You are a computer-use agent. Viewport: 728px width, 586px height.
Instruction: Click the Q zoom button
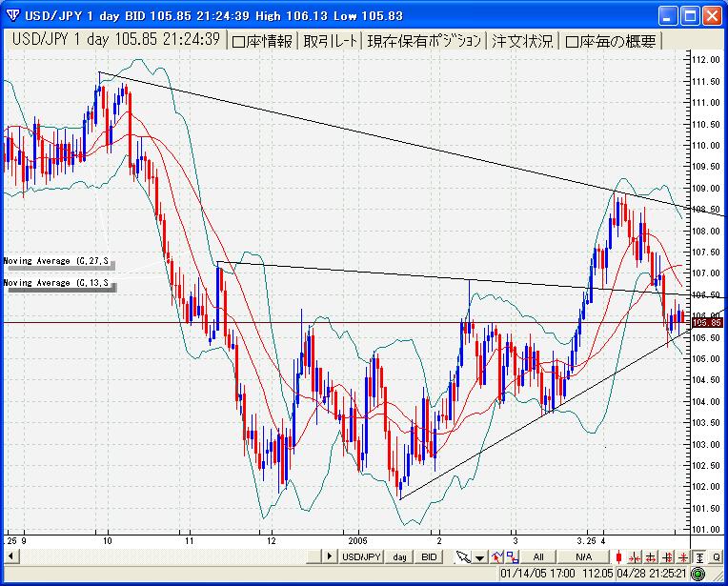716,556
